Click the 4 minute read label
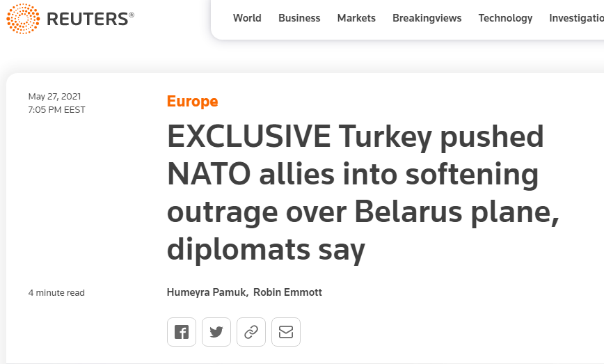604x364 pixels. (x=56, y=293)
